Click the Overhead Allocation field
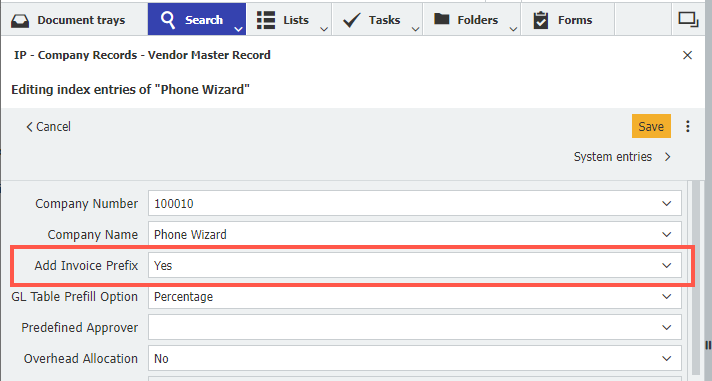The width and height of the screenshot is (712, 381). point(415,358)
